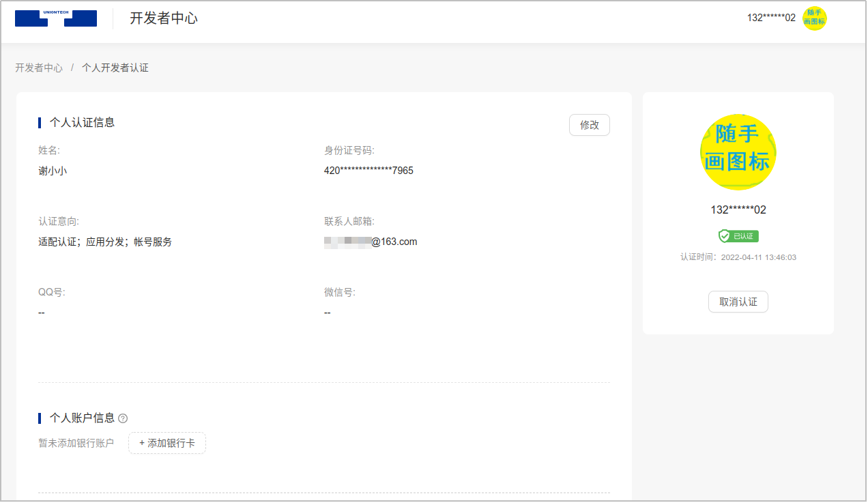Click the 开发者中心 header title
The image size is (868, 503).
click(164, 18)
